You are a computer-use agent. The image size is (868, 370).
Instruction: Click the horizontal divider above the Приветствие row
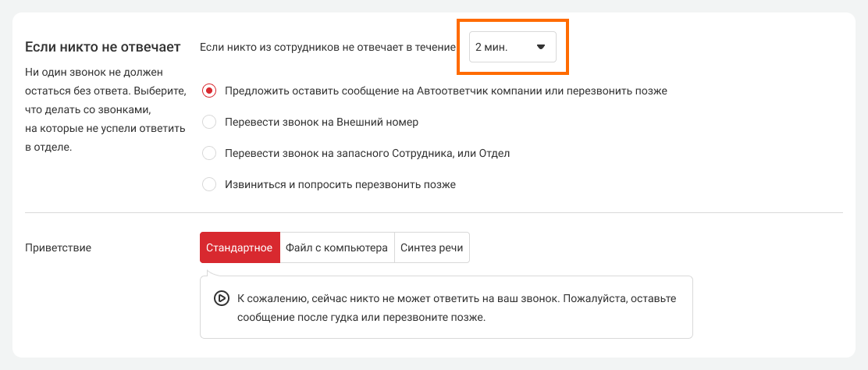pyautogui.click(x=434, y=212)
